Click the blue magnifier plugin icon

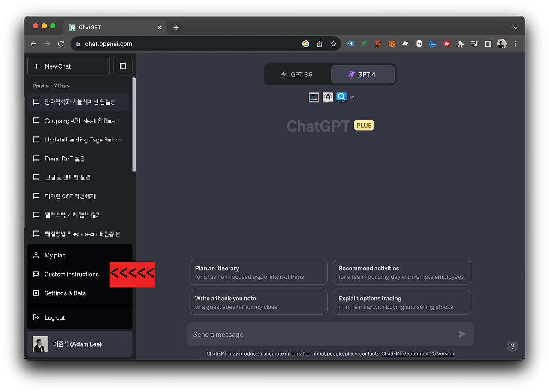coord(341,97)
